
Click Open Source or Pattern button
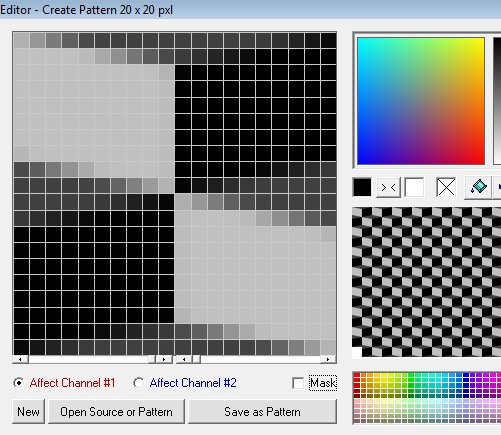pyautogui.click(x=116, y=412)
